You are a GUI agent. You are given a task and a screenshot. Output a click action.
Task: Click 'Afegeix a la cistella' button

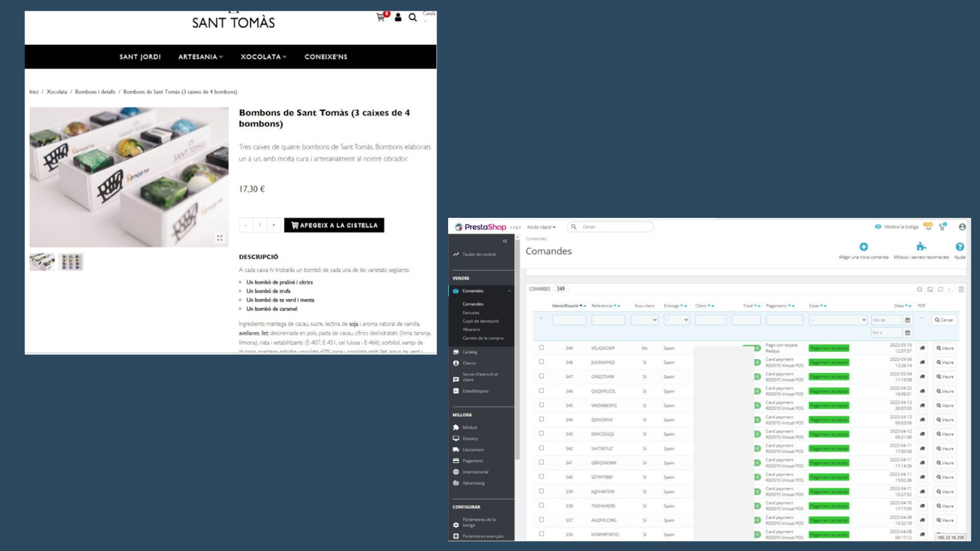click(x=334, y=225)
